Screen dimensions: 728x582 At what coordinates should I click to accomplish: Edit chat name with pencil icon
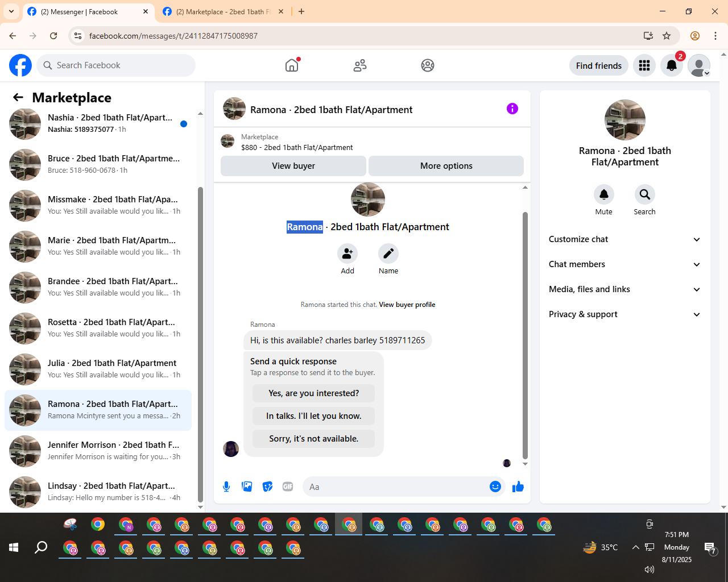pyautogui.click(x=388, y=253)
